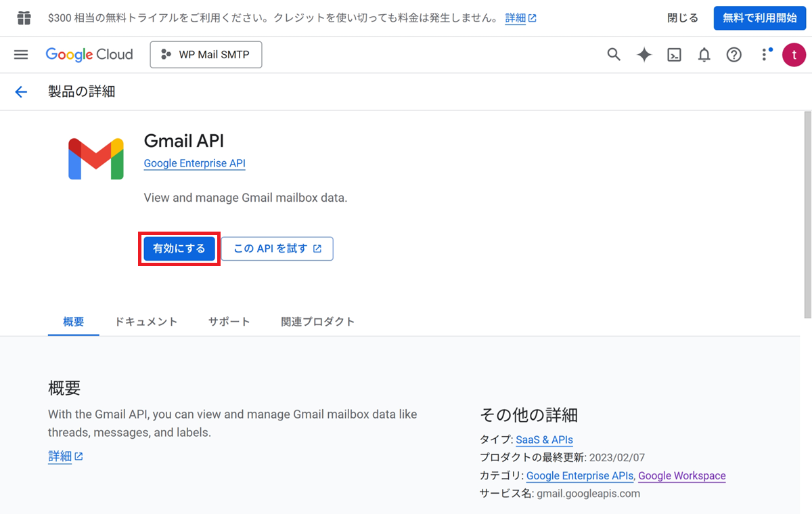Select the 関連プロダクト tab

coord(318,322)
